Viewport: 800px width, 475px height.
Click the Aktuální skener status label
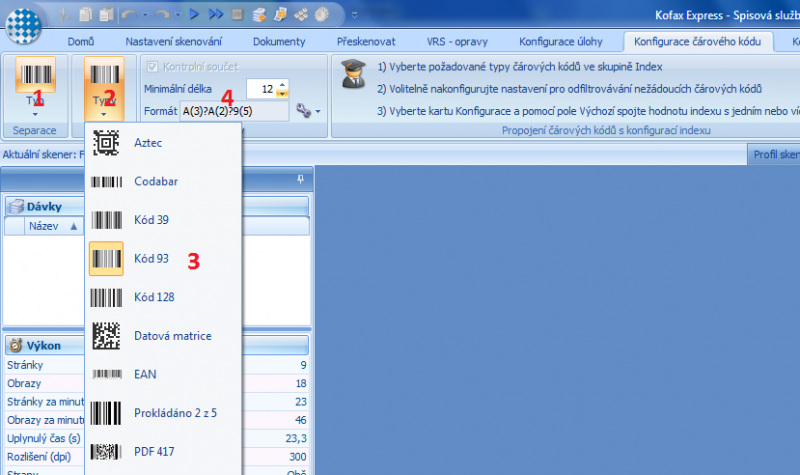point(43,154)
